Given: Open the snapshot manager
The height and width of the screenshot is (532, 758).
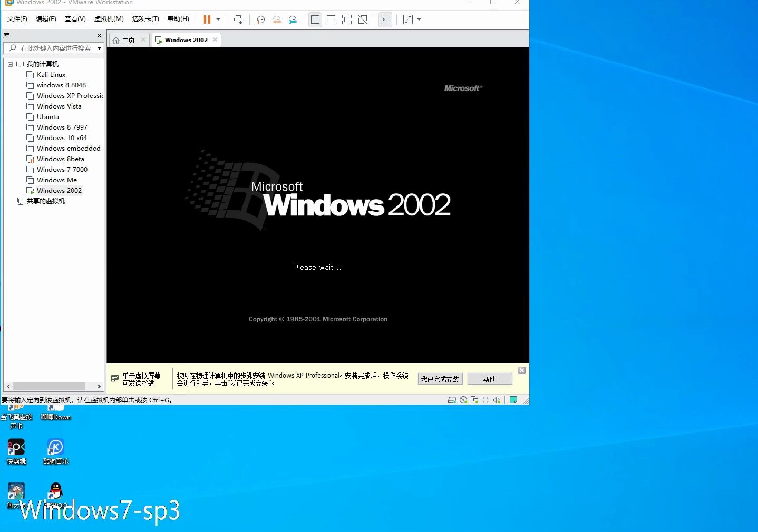Looking at the screenshot, I should coord(293,19).
